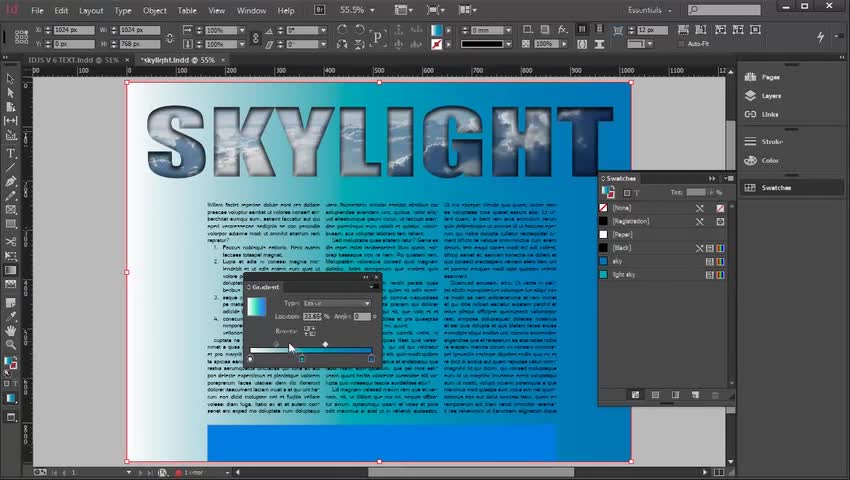Toggle fill and stroke box in toolbox
This screenshot has width=850, height=480.
pyautogui.click(x=10, y=363)
